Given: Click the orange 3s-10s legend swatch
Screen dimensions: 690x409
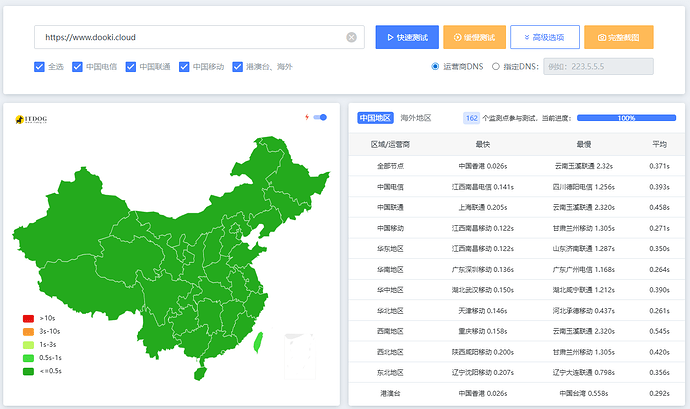Looking at the screenshot, I should click(28, 332).
